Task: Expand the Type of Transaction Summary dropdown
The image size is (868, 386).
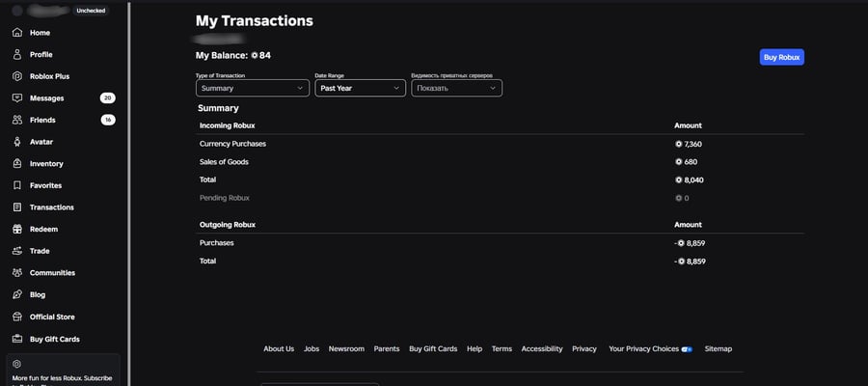Action: [253, 88]
